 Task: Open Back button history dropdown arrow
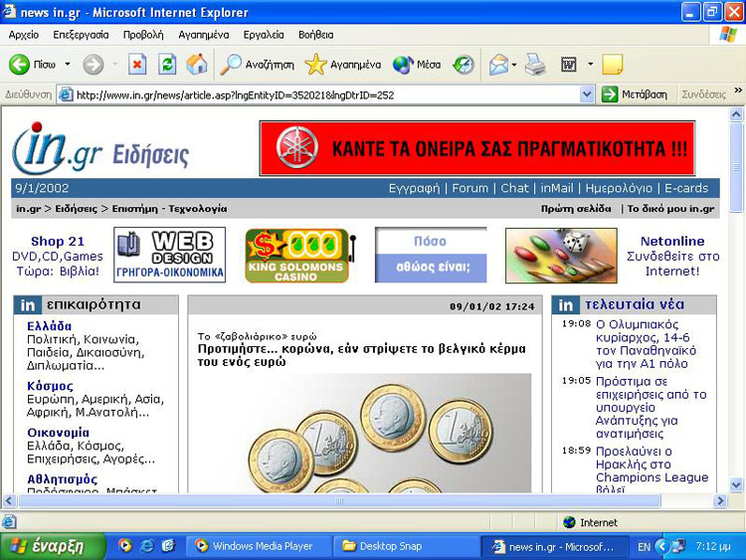[68, 65]
